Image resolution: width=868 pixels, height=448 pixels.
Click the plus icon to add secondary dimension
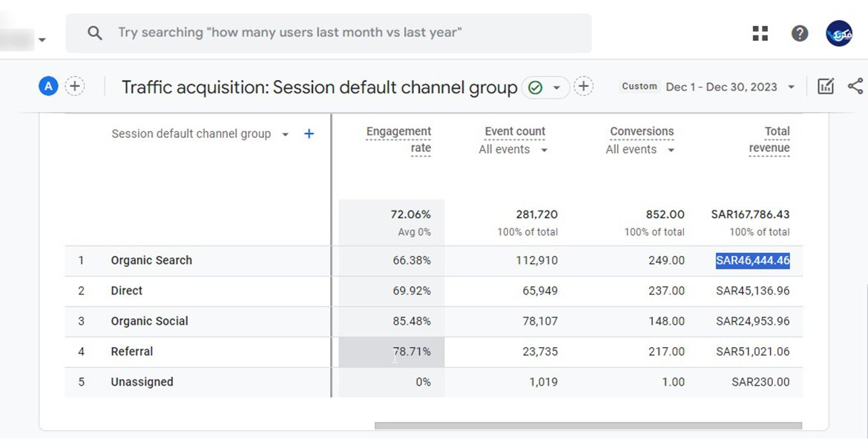coord(309,134)
